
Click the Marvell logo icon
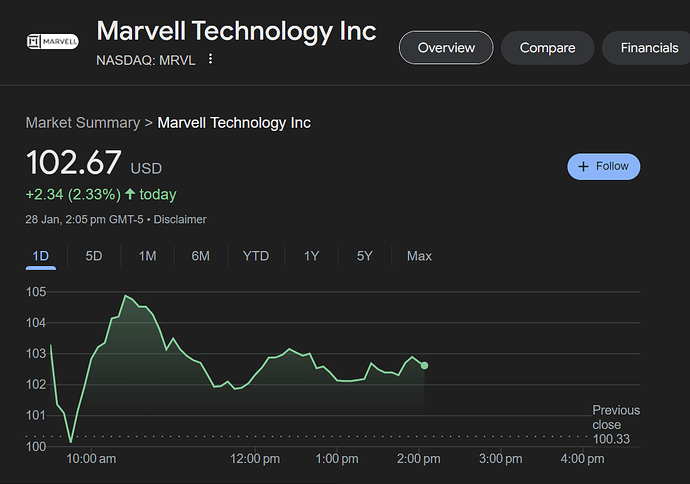(x=52, y=41)
